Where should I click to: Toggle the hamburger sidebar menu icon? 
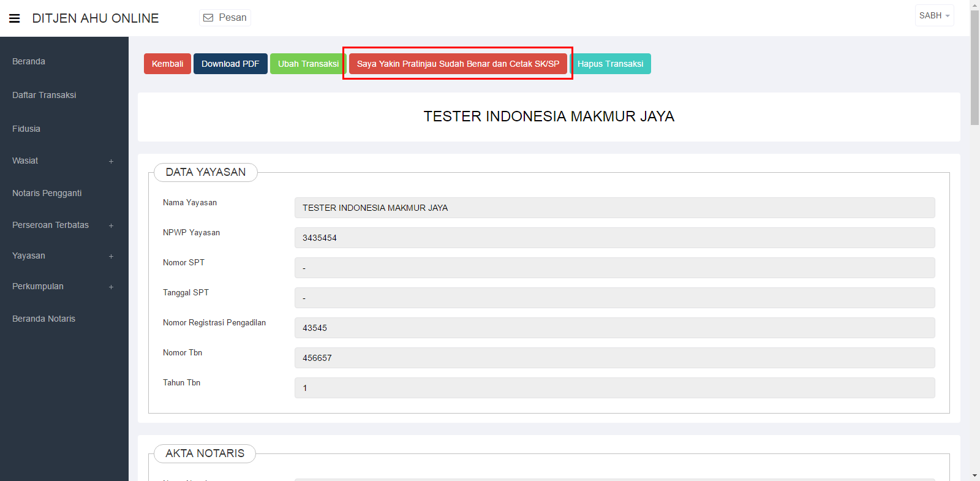coord(15,18)
